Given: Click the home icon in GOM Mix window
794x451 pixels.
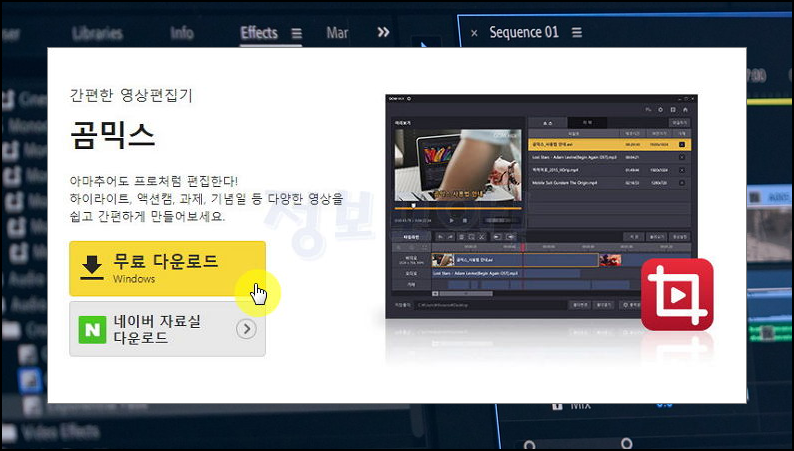Looking at the screenshot, I should click(x=685, y=109).
